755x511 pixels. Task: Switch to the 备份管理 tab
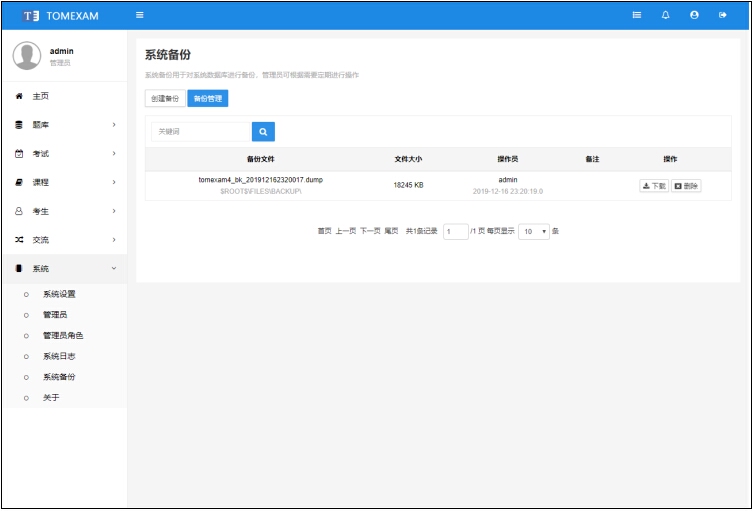[x=208, y=98]
